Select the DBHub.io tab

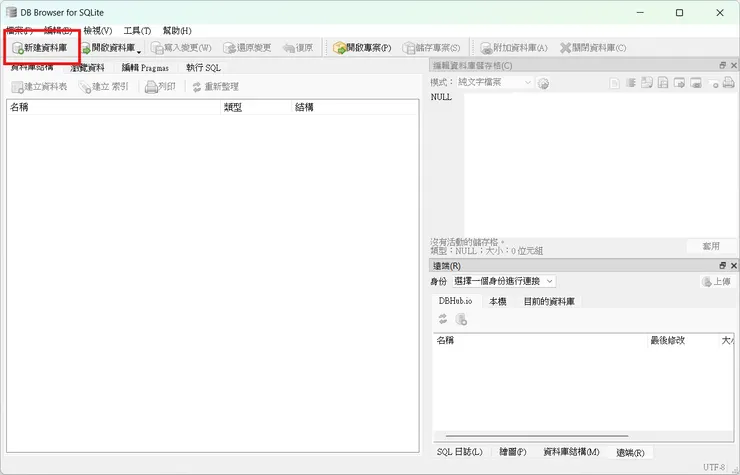coord(455,301)
